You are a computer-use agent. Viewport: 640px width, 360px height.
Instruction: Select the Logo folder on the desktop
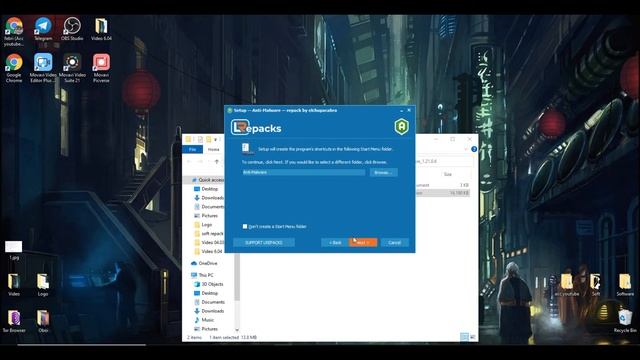tap(43, 284)
